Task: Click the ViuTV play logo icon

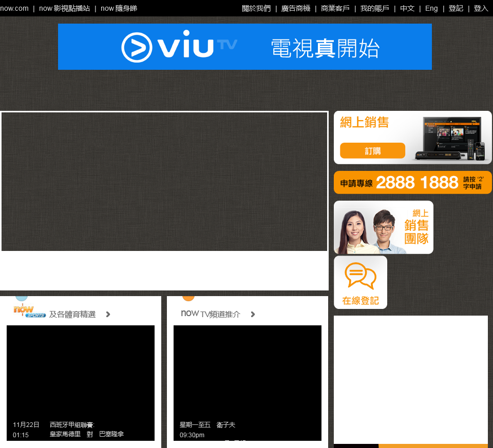Action: pos(137,47)
